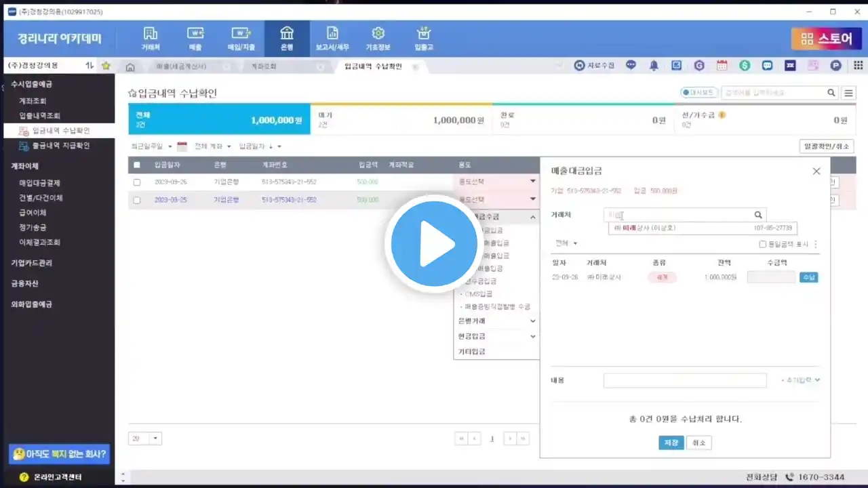Screen dimensions: 868x488
Task: Play the video with center play button
Action: pos(434,244)
